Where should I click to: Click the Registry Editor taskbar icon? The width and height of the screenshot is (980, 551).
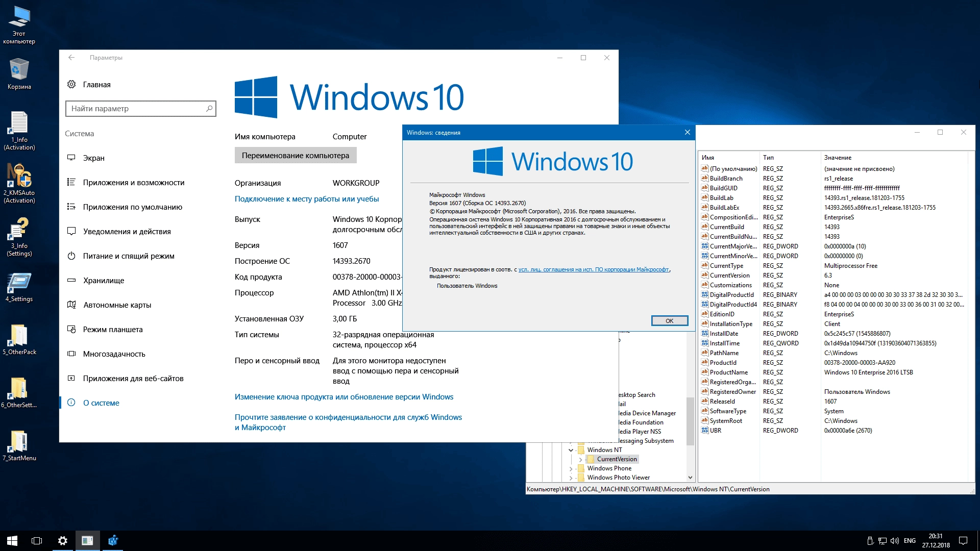[113, 541]
